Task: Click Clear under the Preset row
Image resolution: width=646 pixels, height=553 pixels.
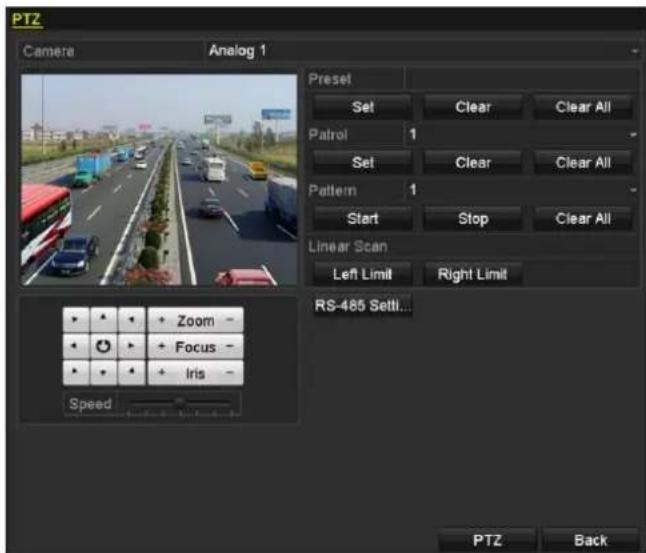Action: tap(473, 107)
